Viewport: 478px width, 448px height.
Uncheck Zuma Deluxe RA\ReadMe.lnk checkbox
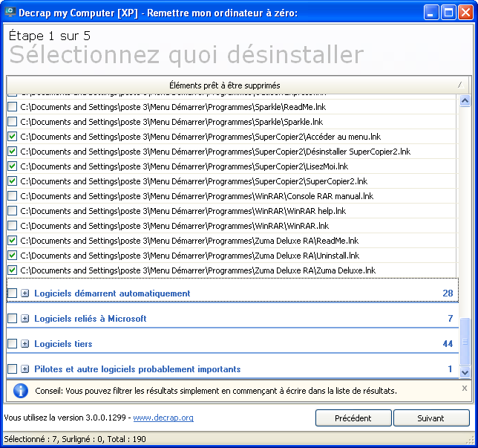pos(12,241)
